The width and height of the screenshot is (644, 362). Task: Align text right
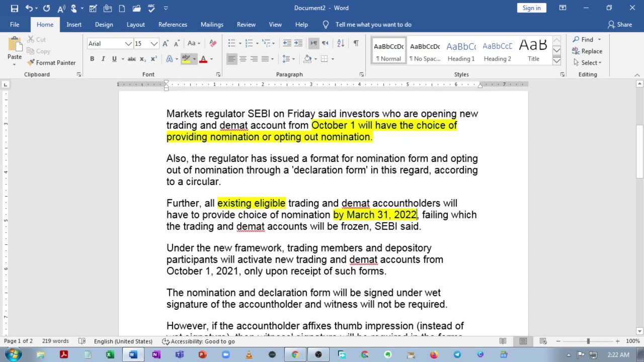(254, 59)
